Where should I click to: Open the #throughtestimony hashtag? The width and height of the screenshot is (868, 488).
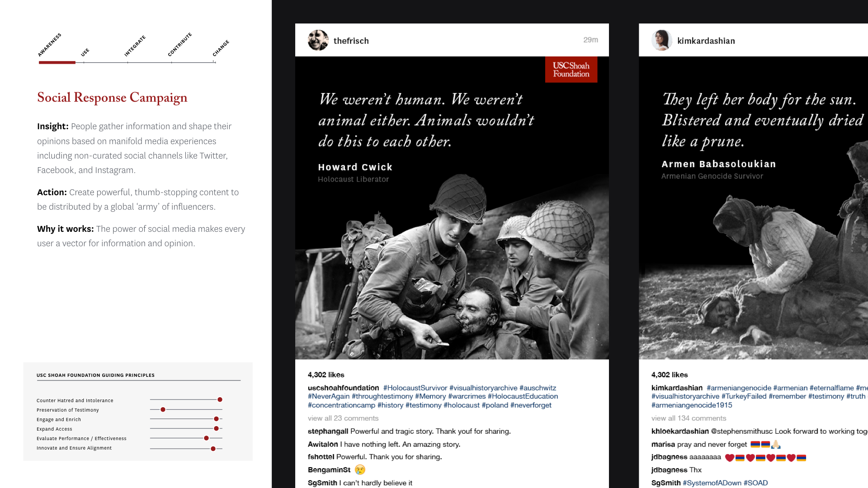point(382,396)
